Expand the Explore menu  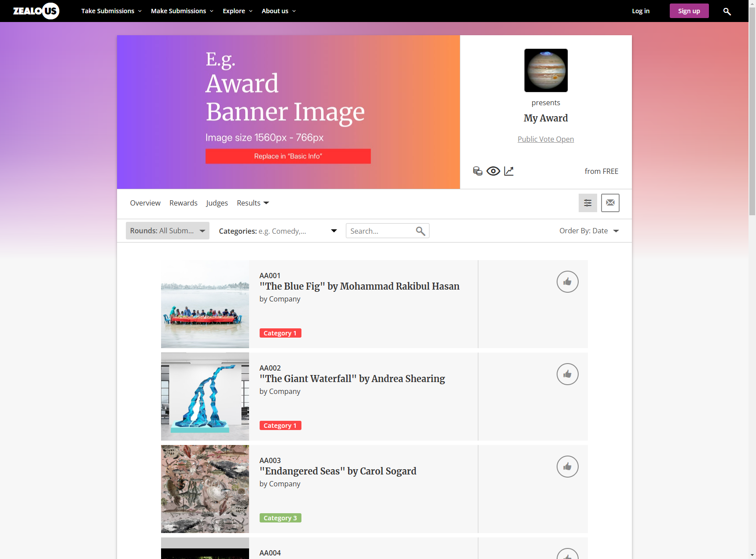click(238, 11)
